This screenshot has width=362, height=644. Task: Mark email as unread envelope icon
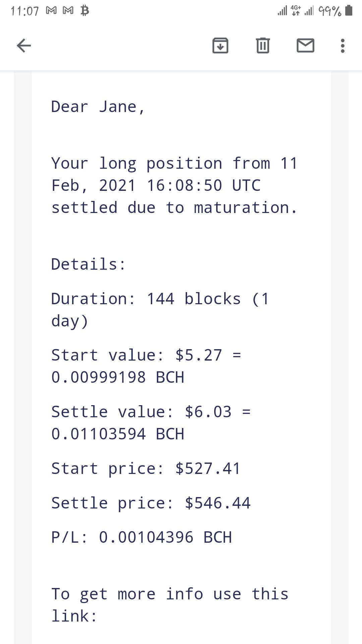pos(305,46)
